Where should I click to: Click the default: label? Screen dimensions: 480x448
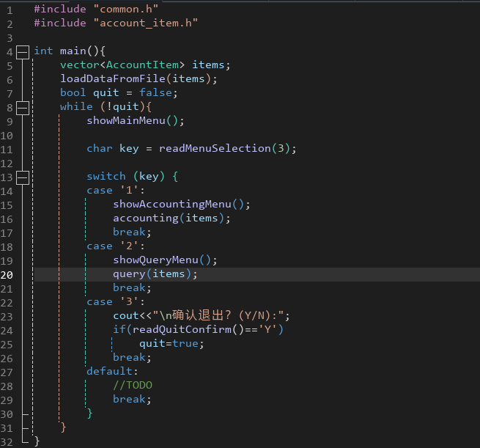(x=112, y=372)
